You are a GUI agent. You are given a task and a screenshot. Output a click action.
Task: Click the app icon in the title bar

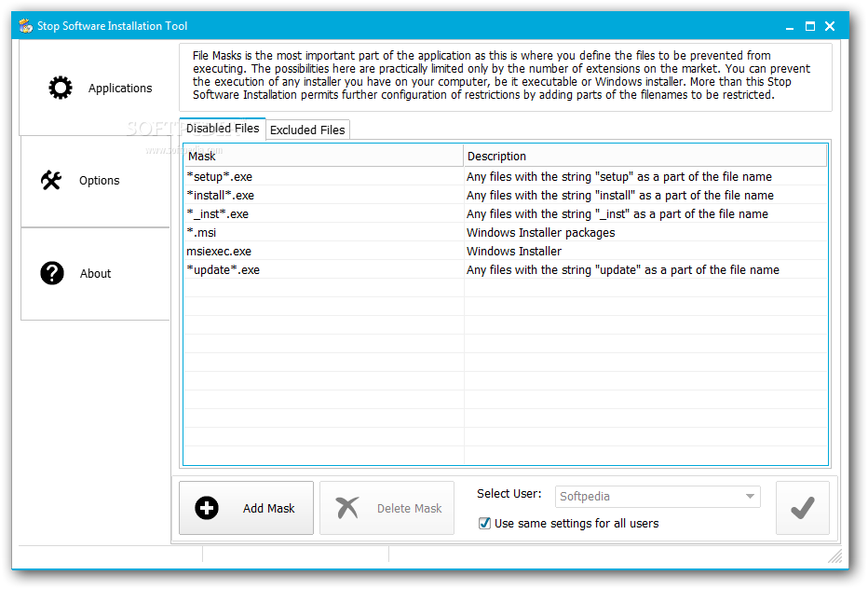coord(25,26)
